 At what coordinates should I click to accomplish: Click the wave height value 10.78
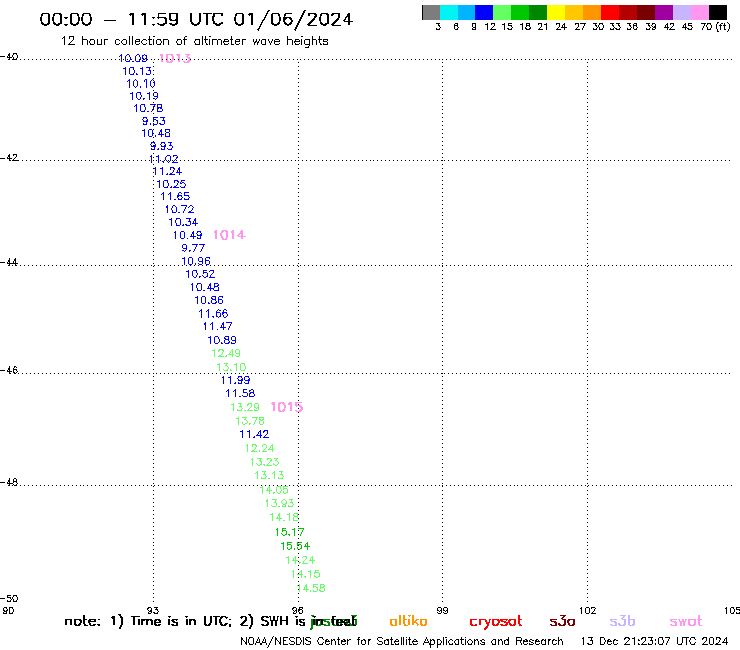[148, 108]
